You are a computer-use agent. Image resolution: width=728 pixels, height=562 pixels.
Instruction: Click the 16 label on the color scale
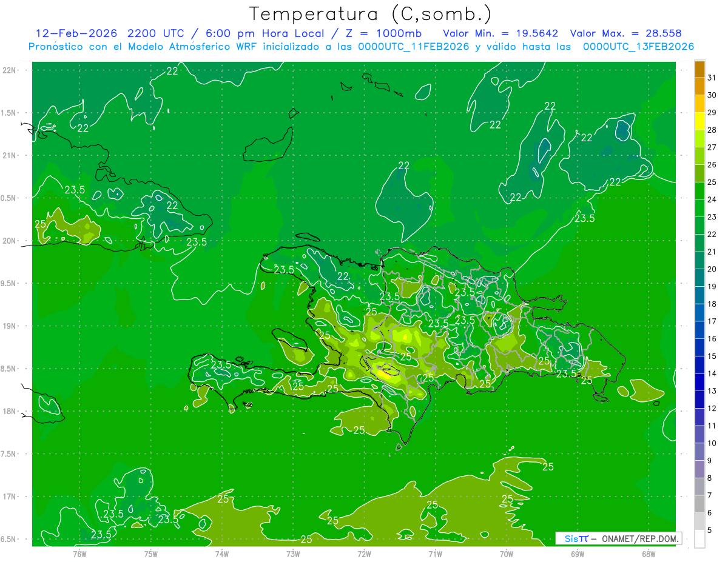point(712,339)
